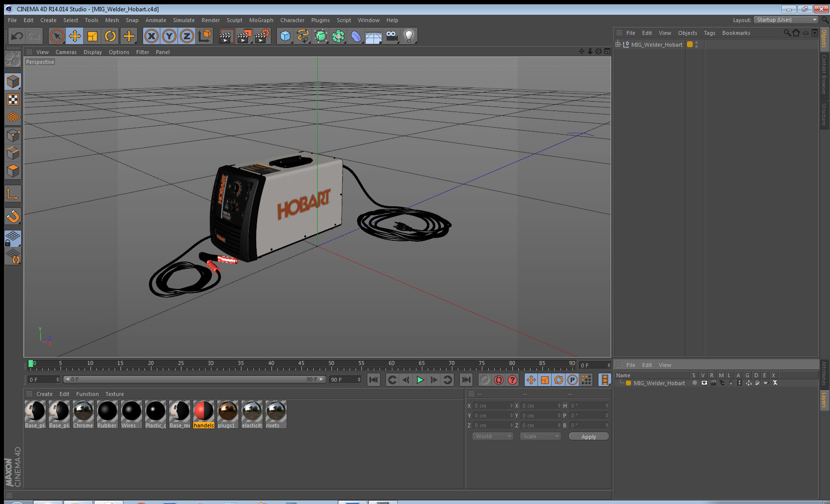The height and width of the screenshot is (504, 830).
Task: Add a camera object from toolbar
Action: pos(391,36)
